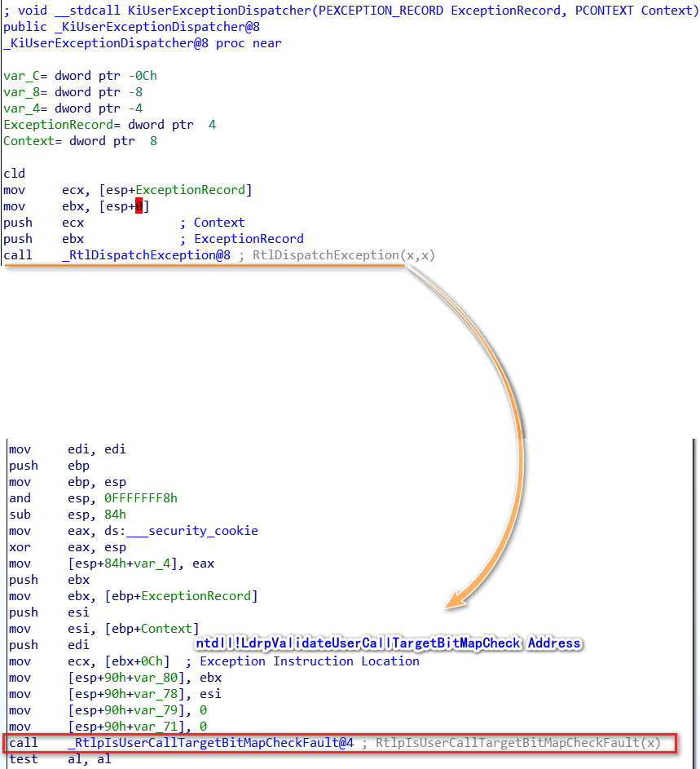Select the 'public _KiUserExceptionDispatcher@8' line
700x769 pixels.
131,27
